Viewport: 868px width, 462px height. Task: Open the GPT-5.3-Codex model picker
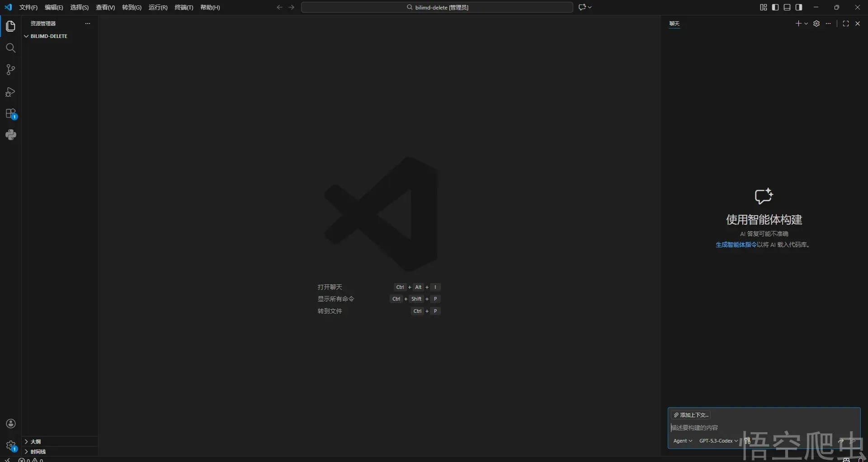pos(718,441)
